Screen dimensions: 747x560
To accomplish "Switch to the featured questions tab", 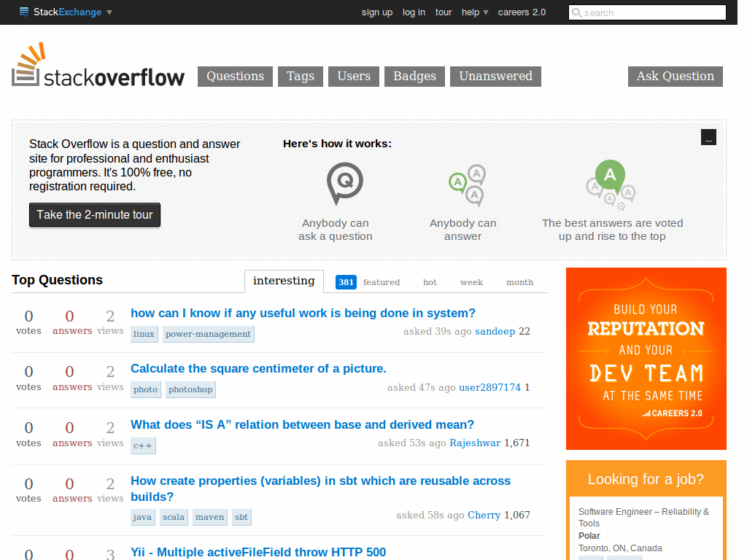I will click(381, 281).
